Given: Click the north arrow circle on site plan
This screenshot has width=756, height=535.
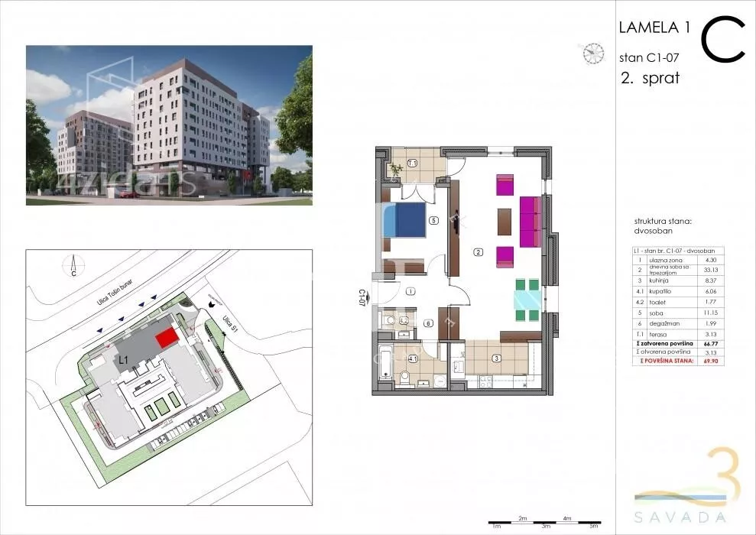Looking at the screenshot, I should [73, 267].
